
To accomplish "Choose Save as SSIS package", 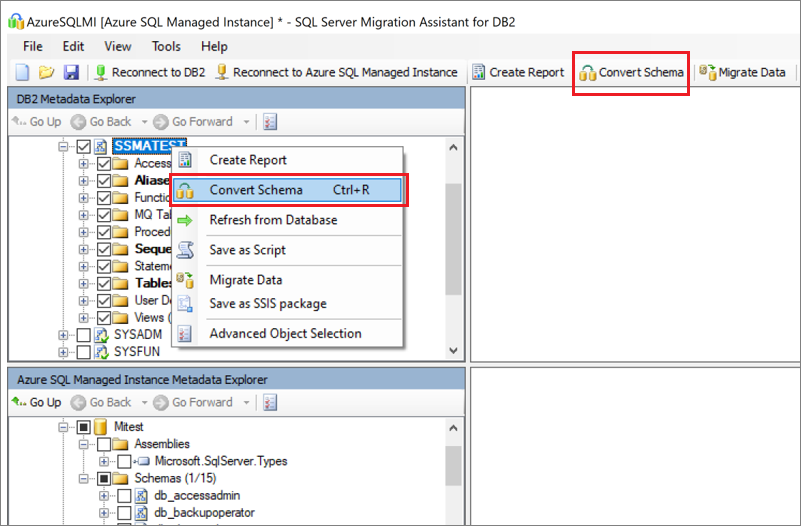I will [287, 303].
